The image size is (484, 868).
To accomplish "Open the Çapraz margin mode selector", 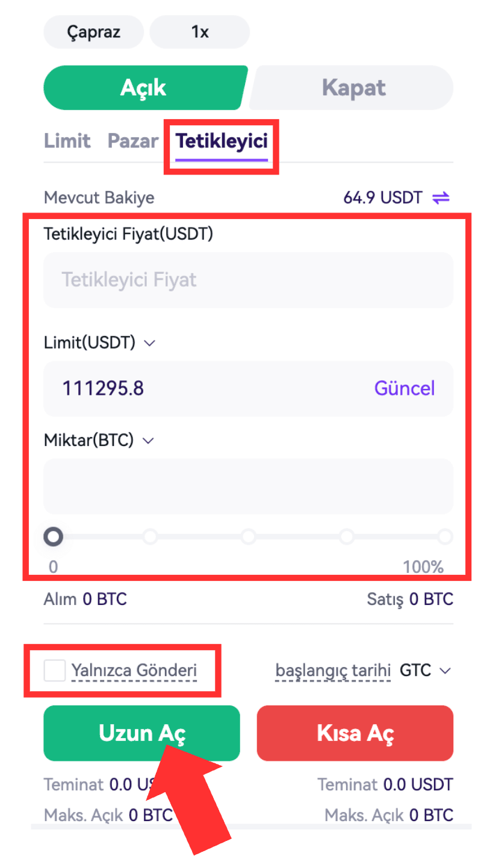I will 93,32.
